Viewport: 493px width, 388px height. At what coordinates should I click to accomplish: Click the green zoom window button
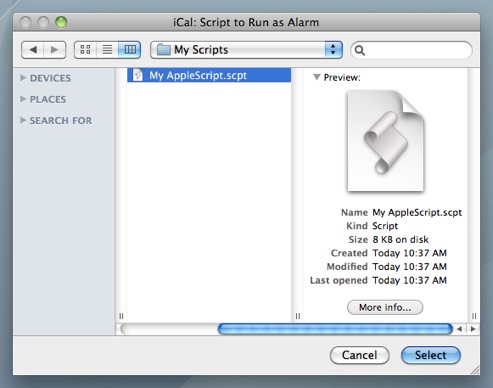pyautogui.click(x=61, y=22)
